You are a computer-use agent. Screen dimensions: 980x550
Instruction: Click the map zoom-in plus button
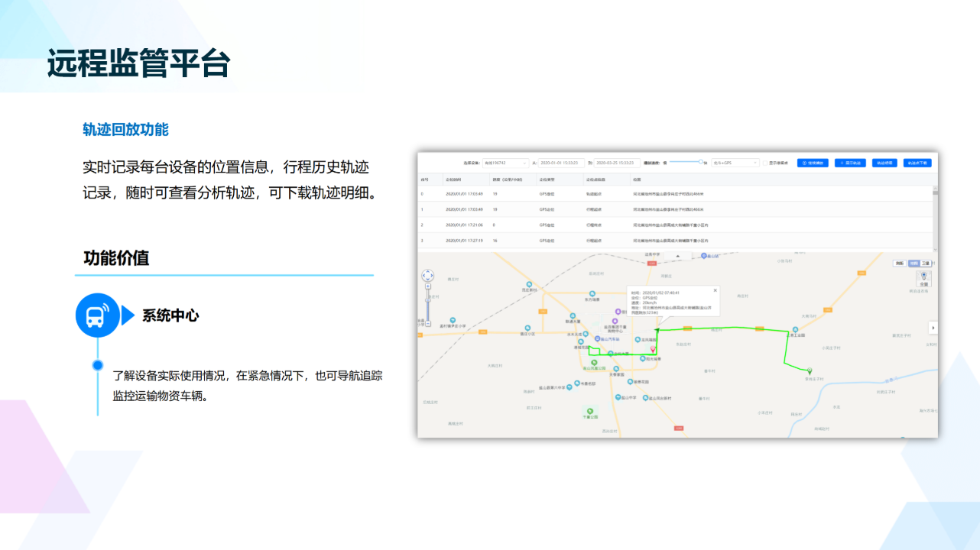tap(428, 287)
